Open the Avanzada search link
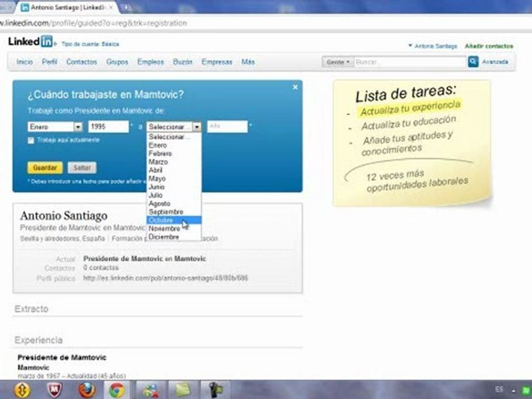Screen dimensions: 532x399 pos(495,62)
